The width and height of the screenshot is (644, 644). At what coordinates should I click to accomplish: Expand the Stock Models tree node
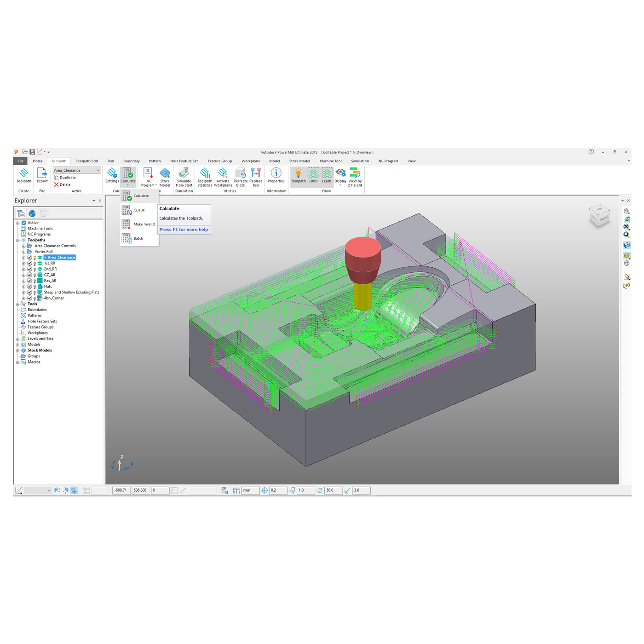(x=17, y=350)
